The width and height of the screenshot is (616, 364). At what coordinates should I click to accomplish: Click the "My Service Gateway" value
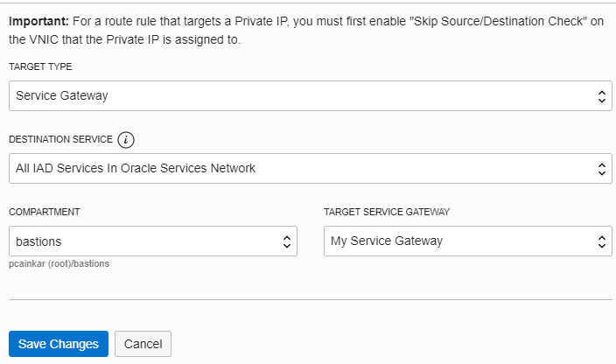387,241
